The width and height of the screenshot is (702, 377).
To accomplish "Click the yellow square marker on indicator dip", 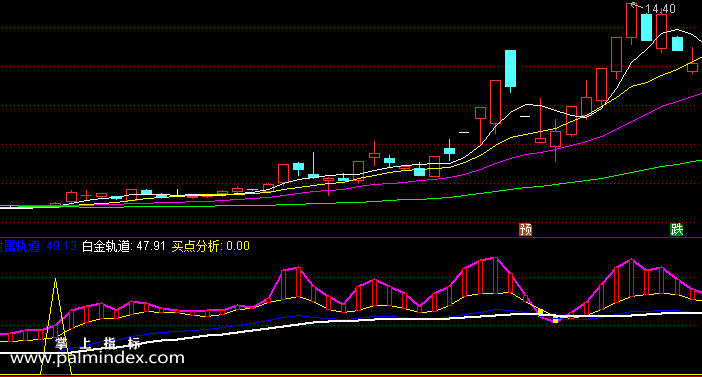I will pos(556,320).
